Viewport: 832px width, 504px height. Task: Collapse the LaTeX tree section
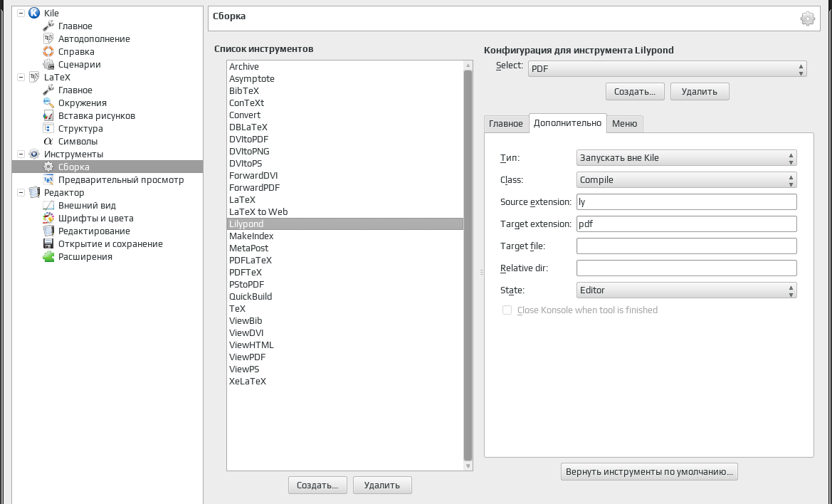click(x=21, y=77)
